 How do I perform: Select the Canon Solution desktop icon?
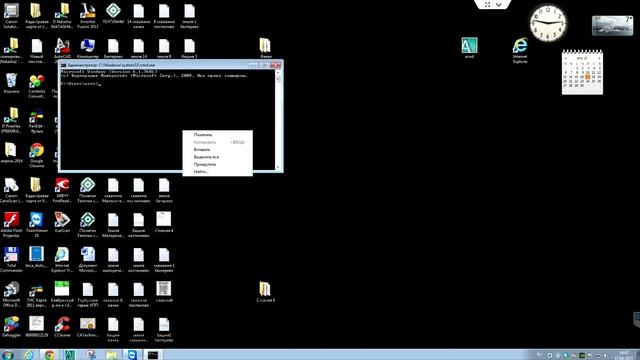pyautogui.click(x=11, y=16)
